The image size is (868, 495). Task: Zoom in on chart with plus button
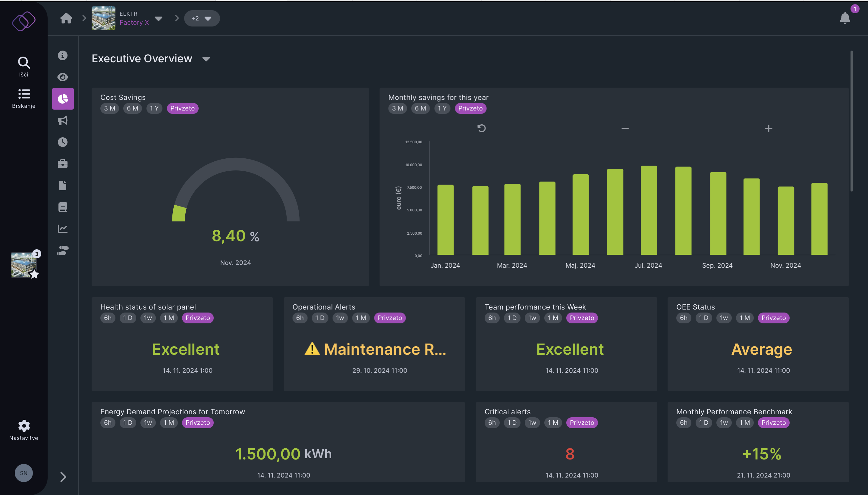click(768, 128)
